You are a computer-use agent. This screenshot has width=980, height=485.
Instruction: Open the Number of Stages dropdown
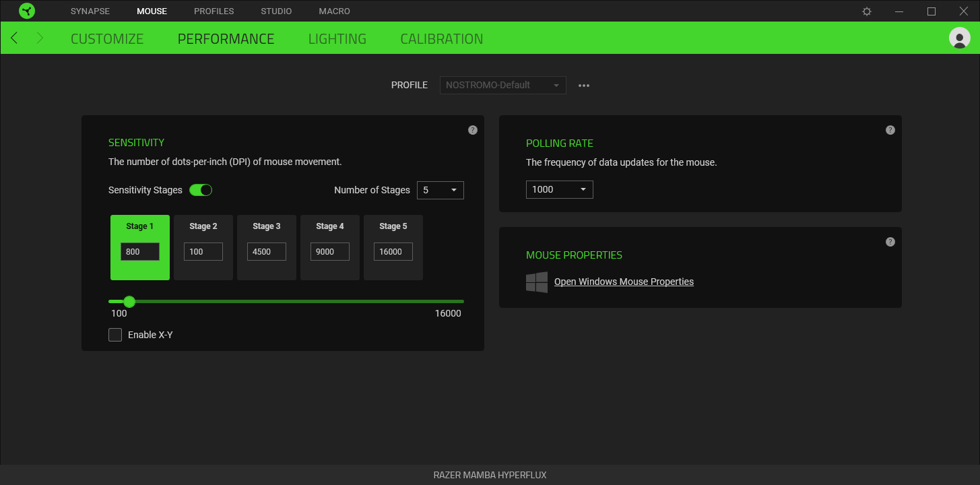point(440,190)
